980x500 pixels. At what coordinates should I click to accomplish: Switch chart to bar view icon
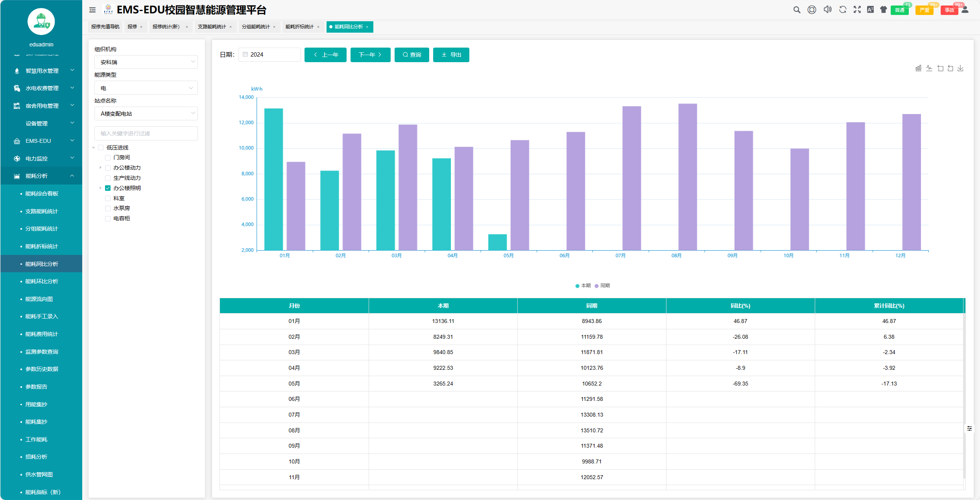[x=918, y=68]
